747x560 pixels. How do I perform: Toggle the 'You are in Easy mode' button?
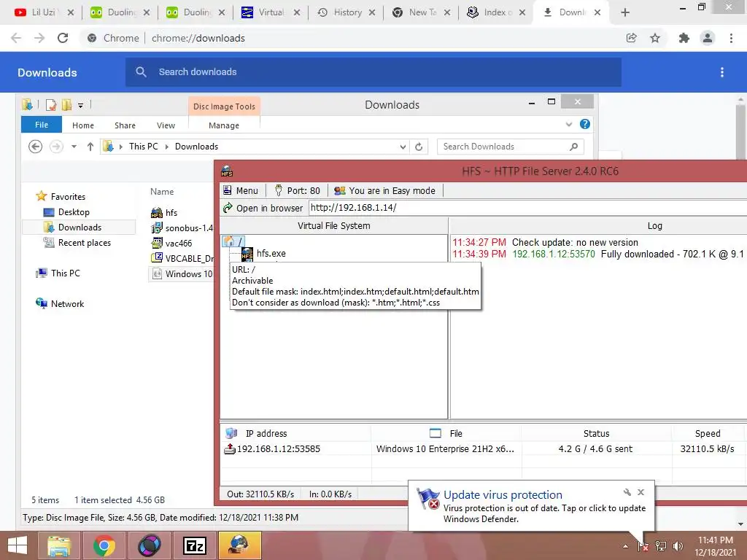pyautogui.click(x=385, y=190)
